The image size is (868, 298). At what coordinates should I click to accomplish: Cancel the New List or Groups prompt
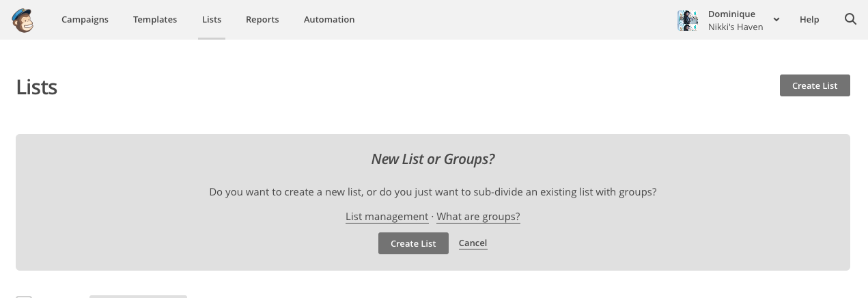[x=473, y=243]
